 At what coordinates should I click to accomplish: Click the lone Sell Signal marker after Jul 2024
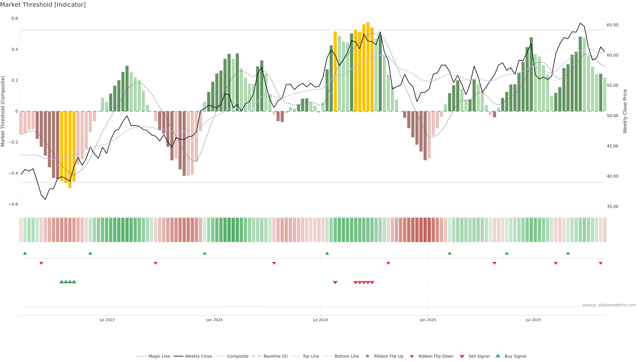pyautogui.click(x=335, y=283)
